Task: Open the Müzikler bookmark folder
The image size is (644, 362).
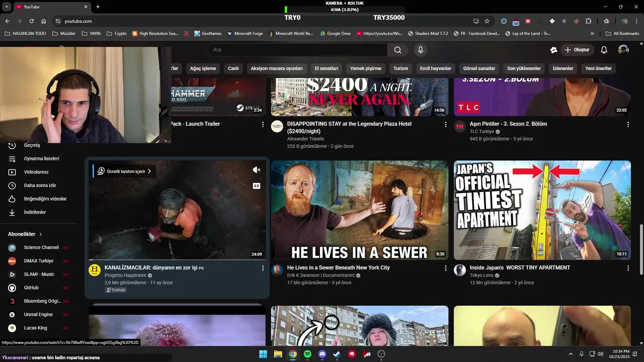Action: (x=63, y=34)
